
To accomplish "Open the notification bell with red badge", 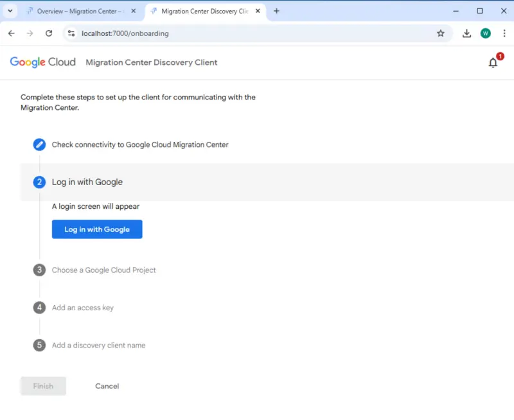I will click(x=493, y=62).
